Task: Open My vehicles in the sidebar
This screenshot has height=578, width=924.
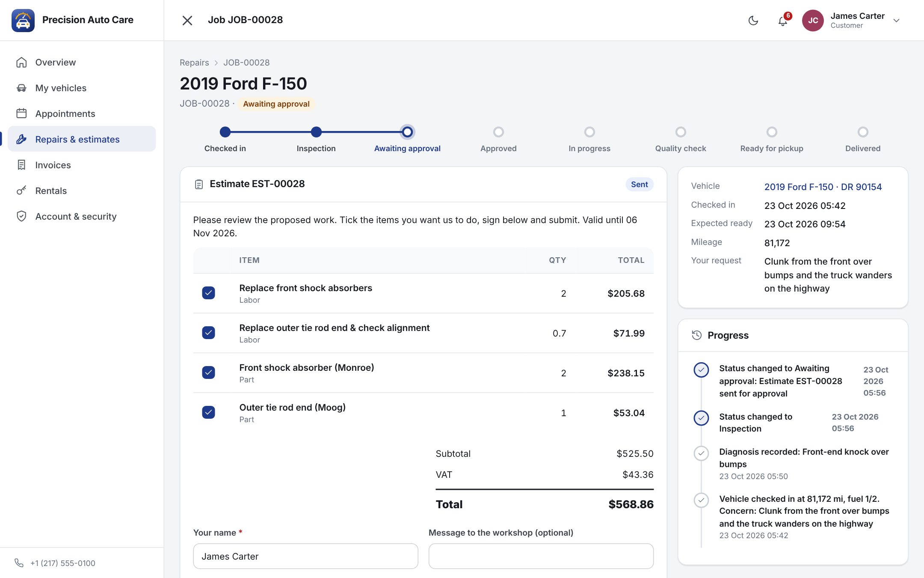Action: 82,88
